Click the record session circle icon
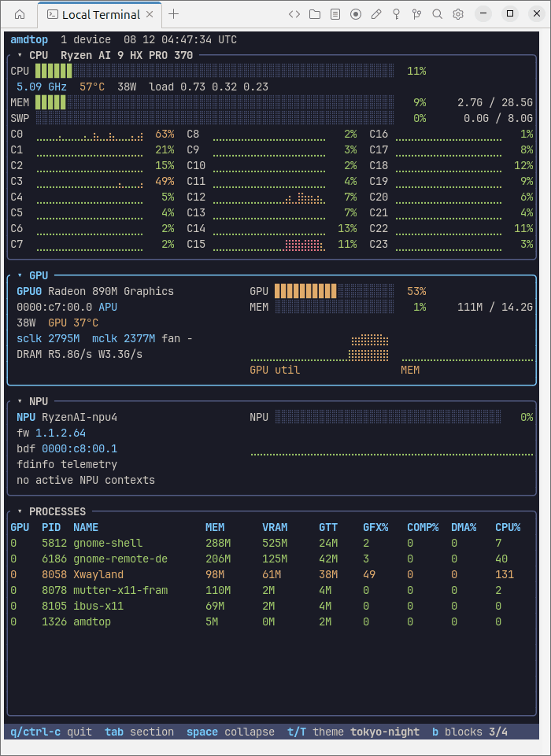The width and height of the screenshot is (551, 756). coord(356,14)
